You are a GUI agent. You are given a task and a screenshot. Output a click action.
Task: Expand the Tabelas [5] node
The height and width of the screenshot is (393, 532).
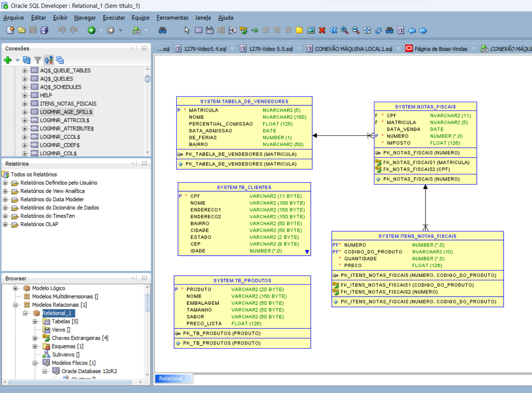35,322
